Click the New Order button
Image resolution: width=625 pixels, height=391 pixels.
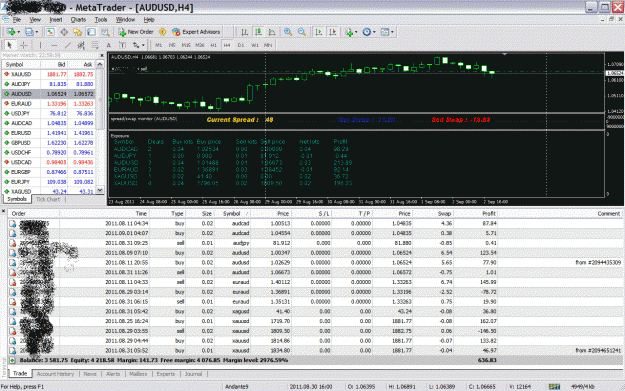point(136,32)
